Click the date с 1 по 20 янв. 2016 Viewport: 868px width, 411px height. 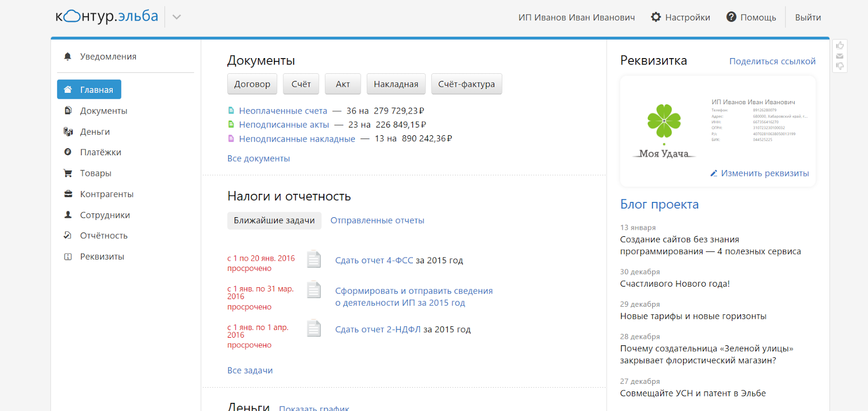point(261,258)
